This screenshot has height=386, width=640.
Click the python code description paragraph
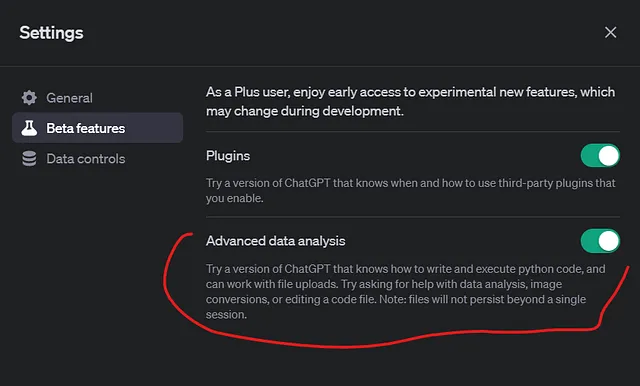[x=405, y=292]
